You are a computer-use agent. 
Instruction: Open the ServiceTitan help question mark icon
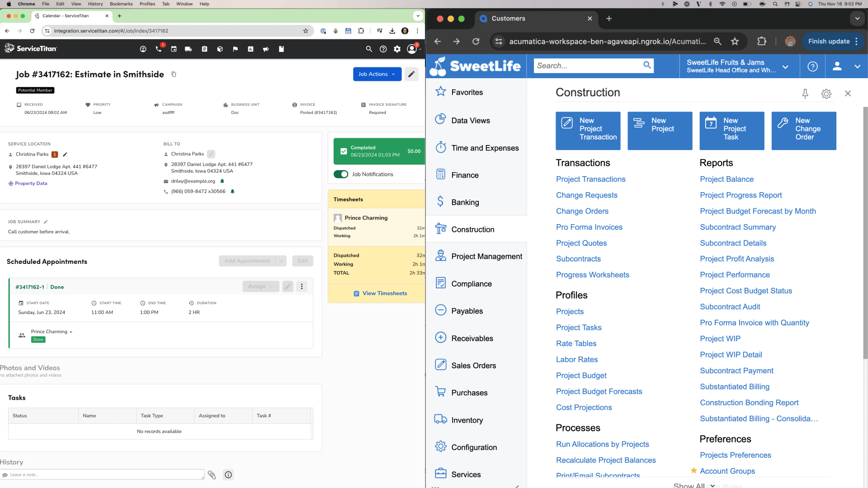(x=383, y=49)
